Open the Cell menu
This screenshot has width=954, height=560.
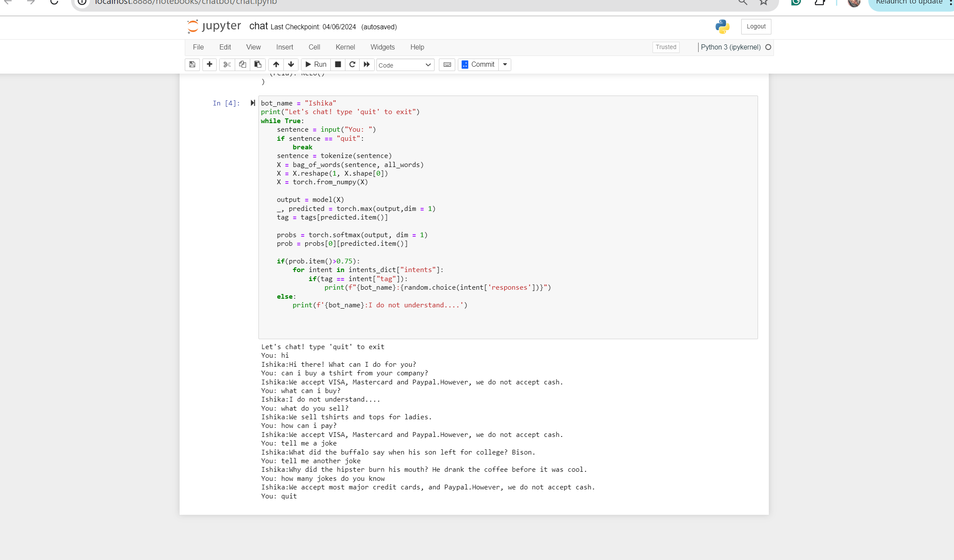[314, 47]
